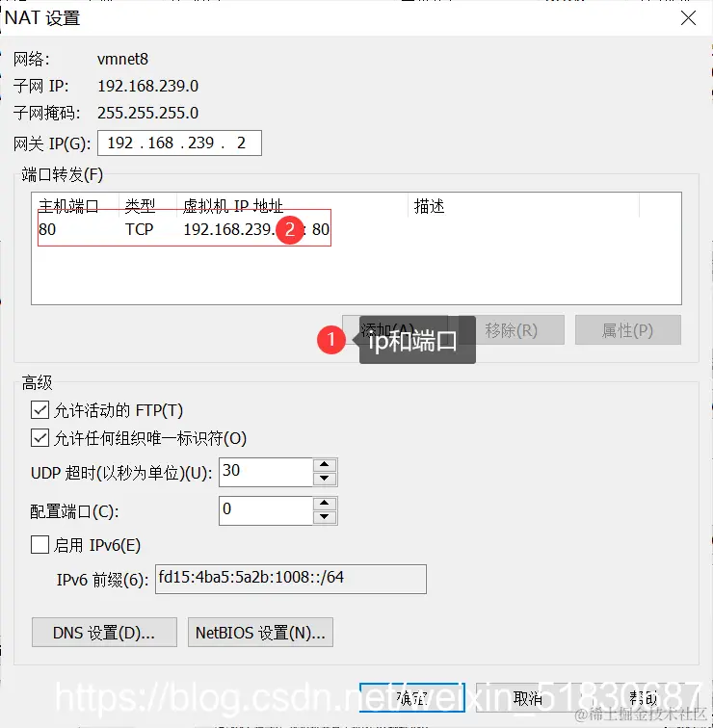The image size is (713, 728).
Task: Enable the IPv6 checkbox
Action: coord(40,545)
